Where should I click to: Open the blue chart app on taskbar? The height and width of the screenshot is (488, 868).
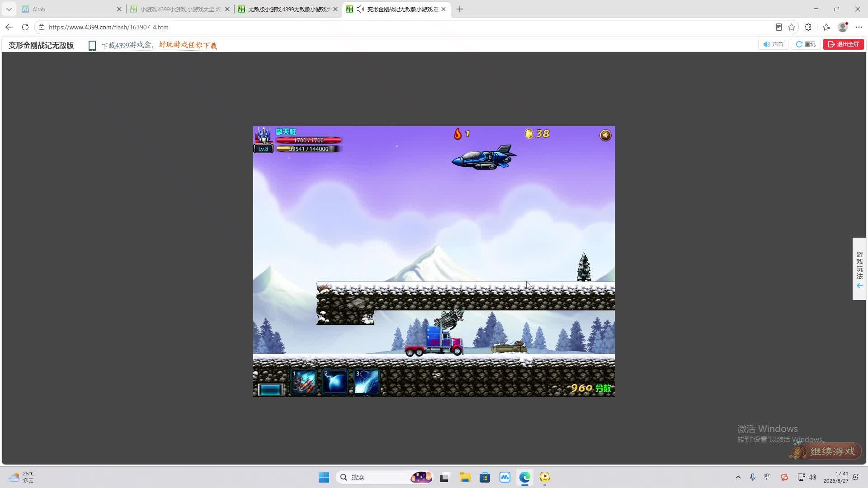click(x=505, y=477)
